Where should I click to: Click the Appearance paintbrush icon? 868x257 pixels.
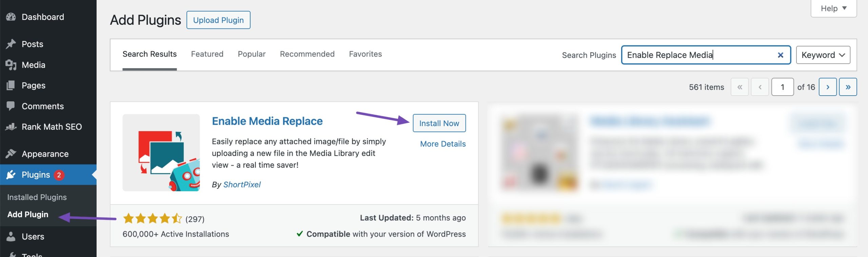click(11, 154)
